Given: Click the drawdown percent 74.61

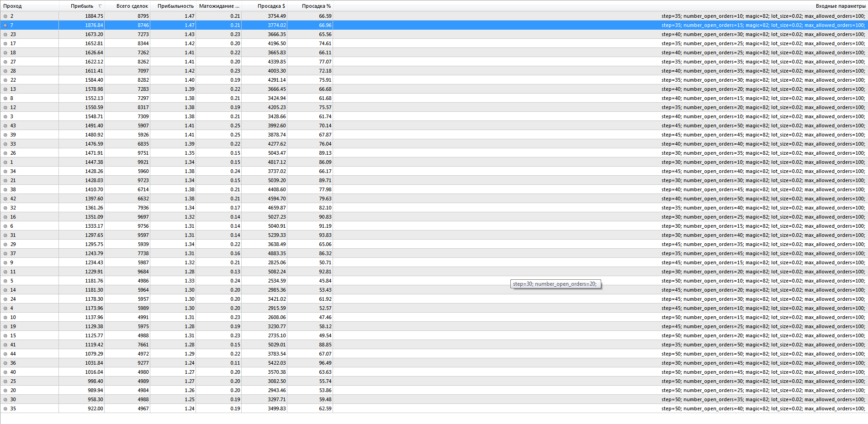Looking at the screenshot, I should [325, 43].
